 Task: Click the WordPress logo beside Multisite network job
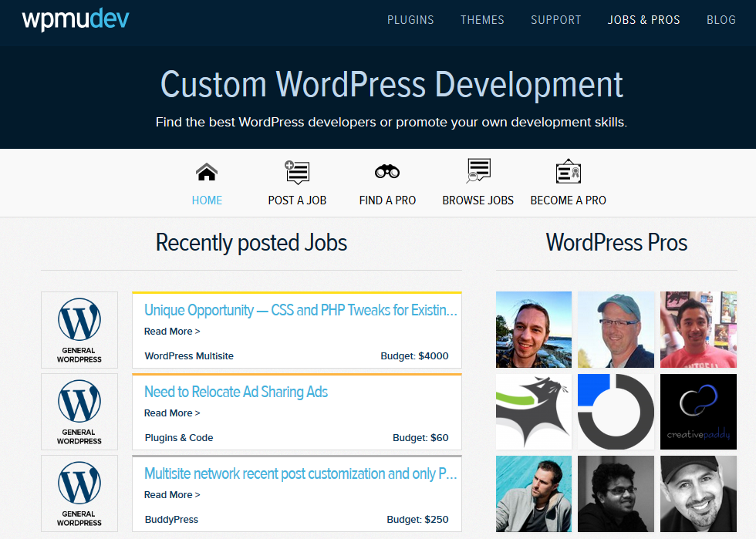click(79, 483)
